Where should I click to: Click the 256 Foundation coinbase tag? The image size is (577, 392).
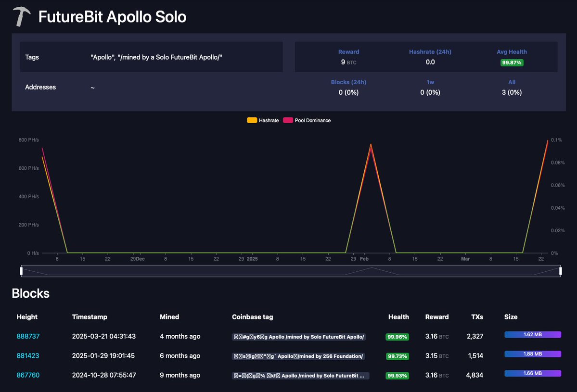[298, 356]
